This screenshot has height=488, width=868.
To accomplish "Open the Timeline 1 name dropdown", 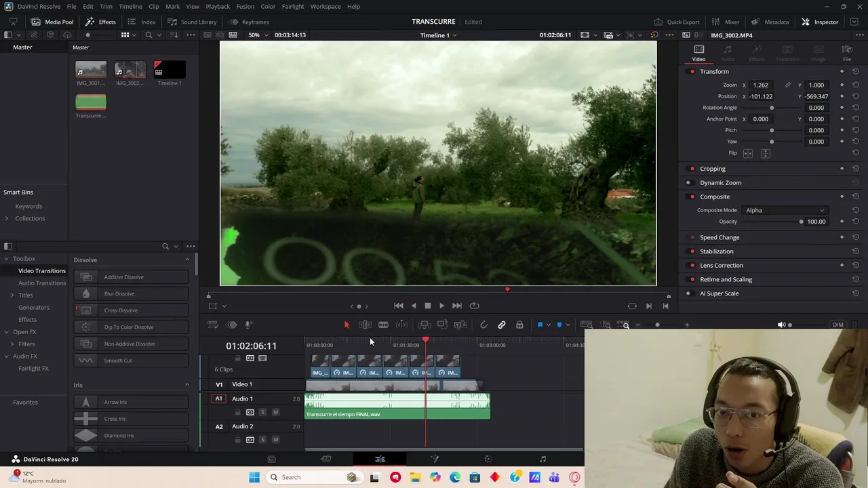I will tap(438, 35).
